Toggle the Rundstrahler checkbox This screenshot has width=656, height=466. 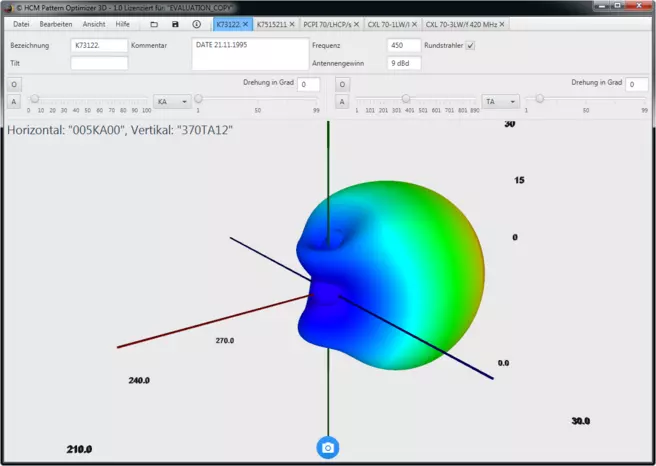[x=470, y=46]
